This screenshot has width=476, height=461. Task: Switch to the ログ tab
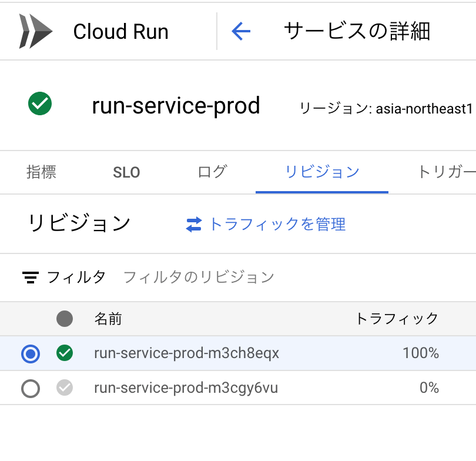point(212,172)
